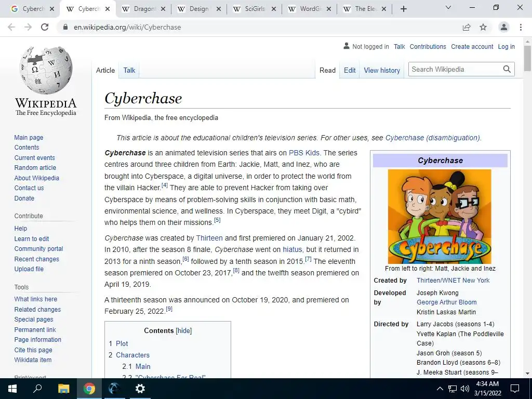Screen dimensions: 532x399
Task: Open the Talk tab next to Article
Action: click(x=129, y=70)
